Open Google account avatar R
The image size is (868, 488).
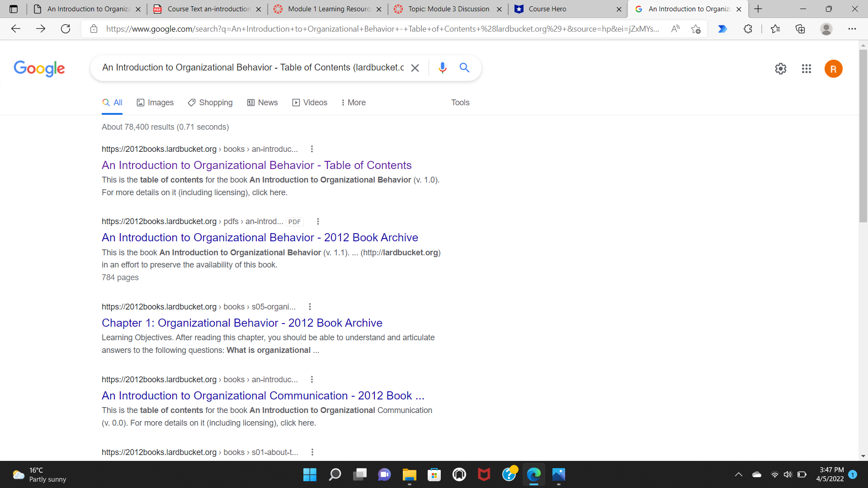pos(833,69)
